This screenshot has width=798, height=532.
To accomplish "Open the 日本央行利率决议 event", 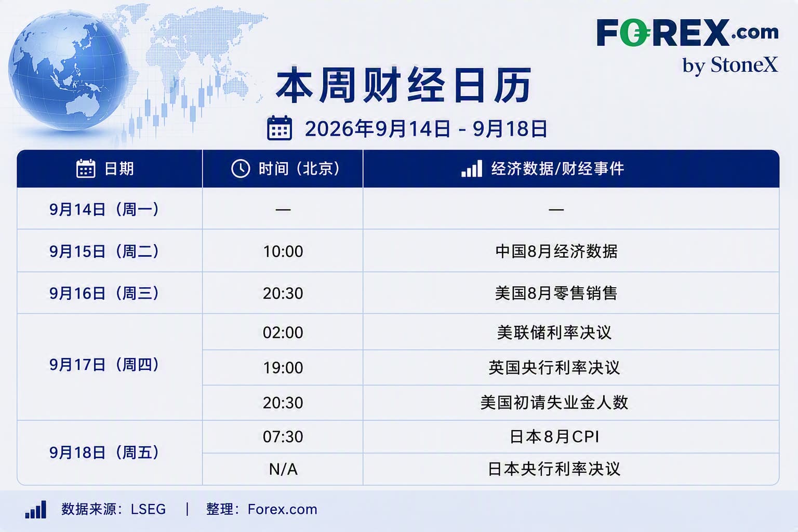I will (x=554, y=469).
